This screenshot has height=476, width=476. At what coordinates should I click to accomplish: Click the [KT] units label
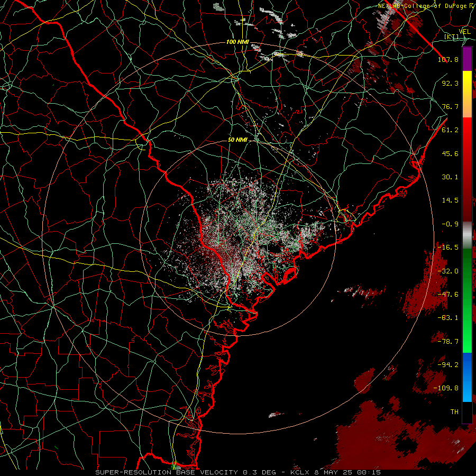[452, 36]
